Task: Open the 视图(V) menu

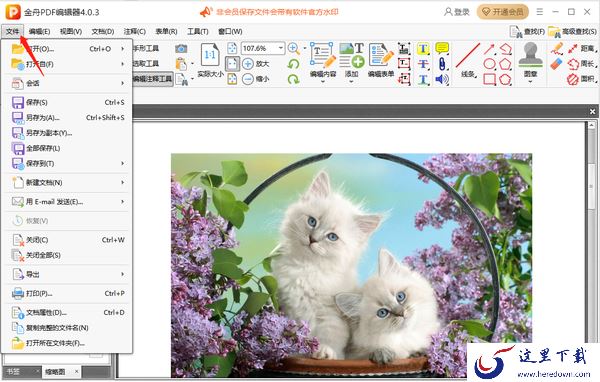Action: [71, 31]
